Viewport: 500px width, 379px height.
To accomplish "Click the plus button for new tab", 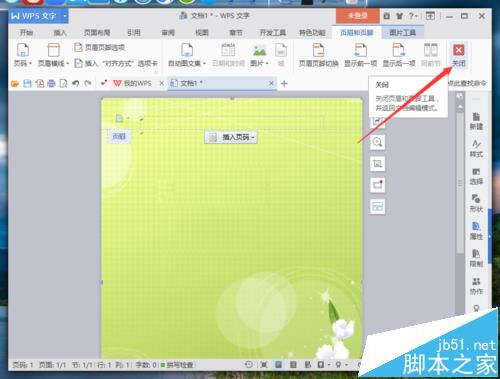I will [x=284, y=84].
